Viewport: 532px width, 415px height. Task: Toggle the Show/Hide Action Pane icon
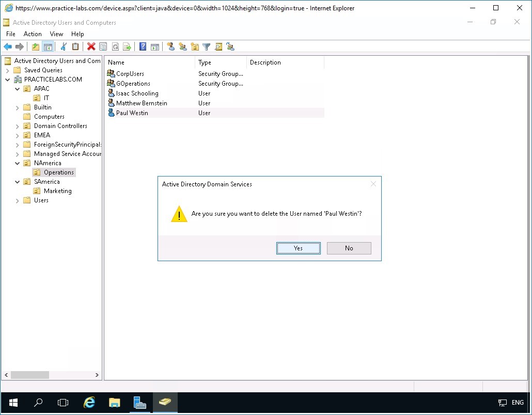pos(155,47)
